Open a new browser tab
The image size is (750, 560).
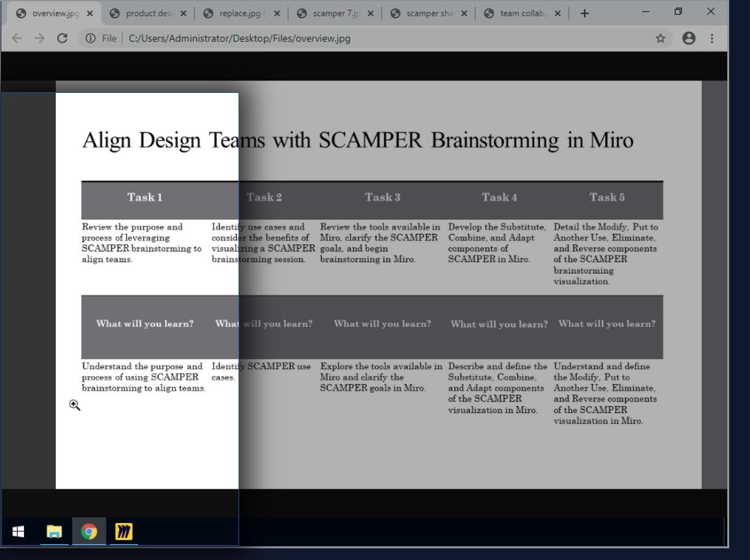584,14
